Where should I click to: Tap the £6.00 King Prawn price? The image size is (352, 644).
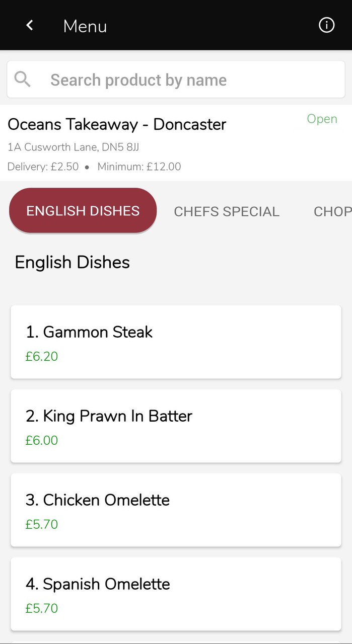[x=42, y=441]
